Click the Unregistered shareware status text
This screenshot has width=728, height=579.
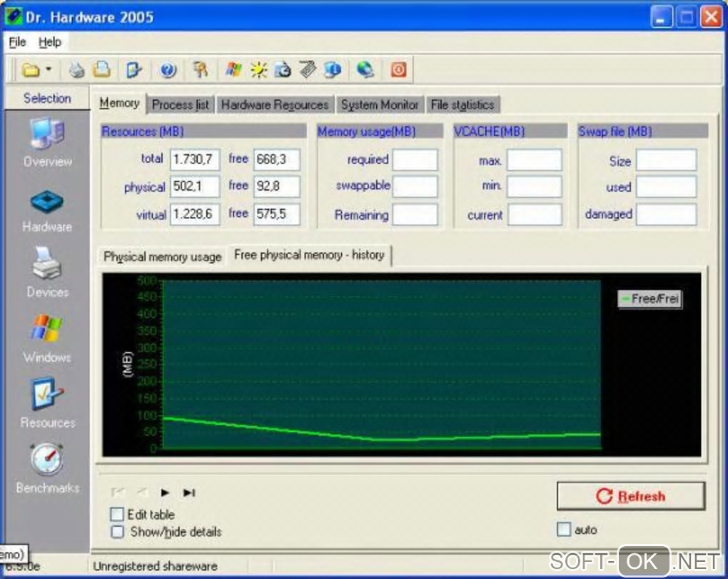tap(155, 566)
